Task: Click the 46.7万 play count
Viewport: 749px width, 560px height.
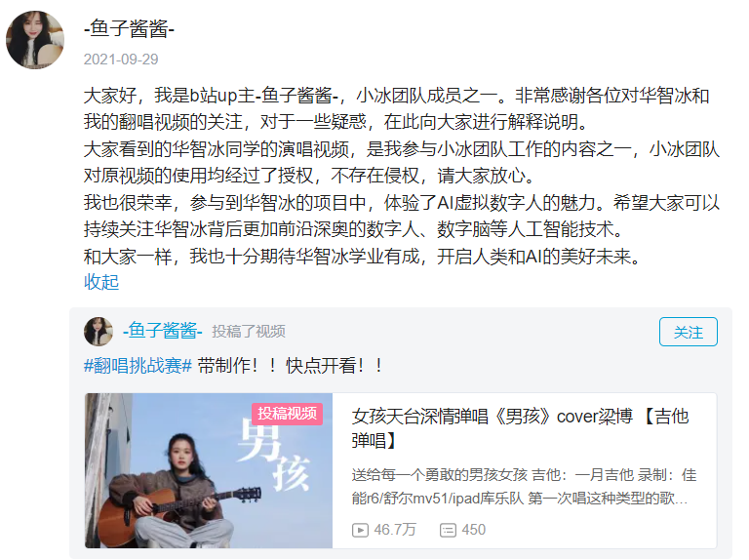Action: pyautogui.click(x=395, y=530)
